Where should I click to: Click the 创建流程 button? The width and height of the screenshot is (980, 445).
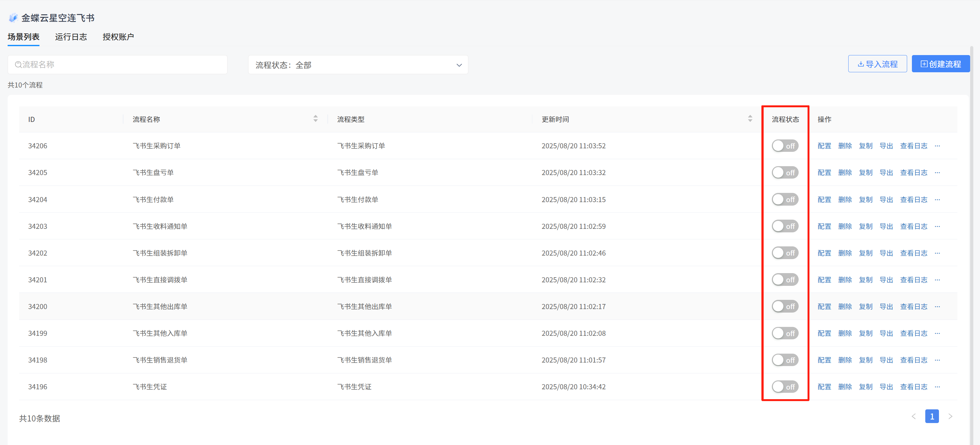point(941,64)
